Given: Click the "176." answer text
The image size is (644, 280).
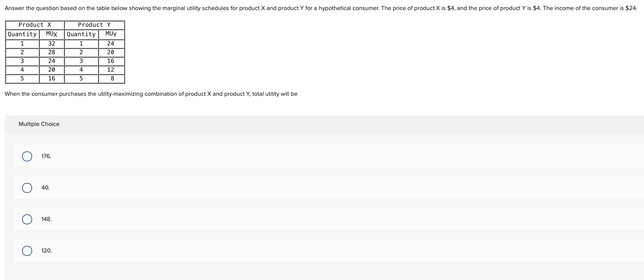Looking at the screenshot, I should 46,156.
